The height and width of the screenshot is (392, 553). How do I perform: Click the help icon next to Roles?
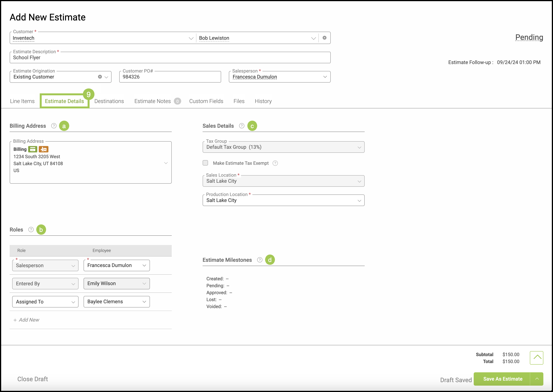click(x=31, y=230)
